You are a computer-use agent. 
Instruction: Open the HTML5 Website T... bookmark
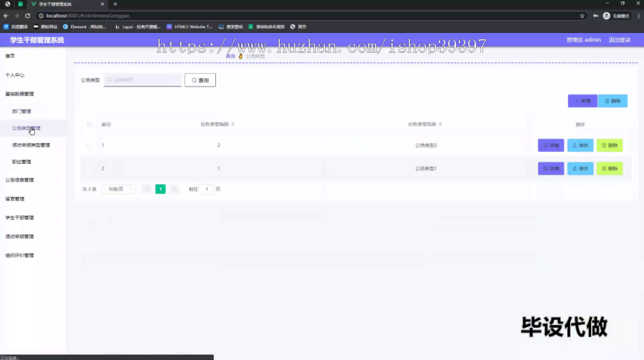[190, 26]
